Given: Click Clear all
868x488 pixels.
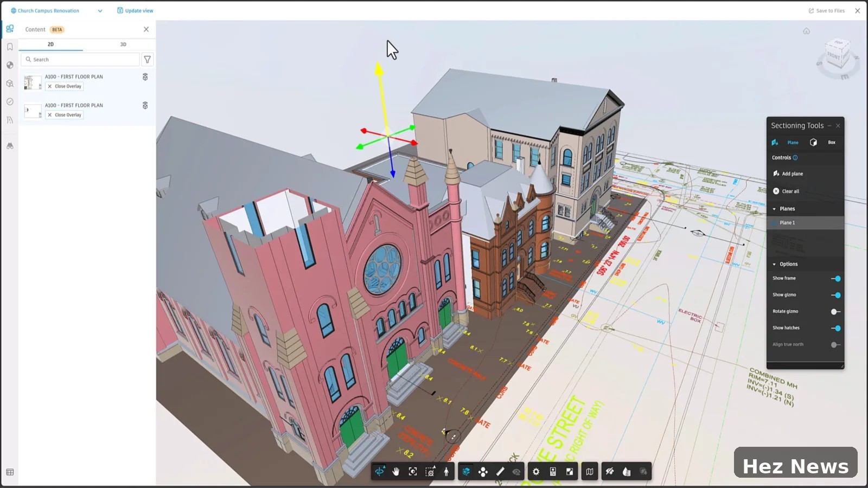Looking at the screenshot, I should coord(786,191).
